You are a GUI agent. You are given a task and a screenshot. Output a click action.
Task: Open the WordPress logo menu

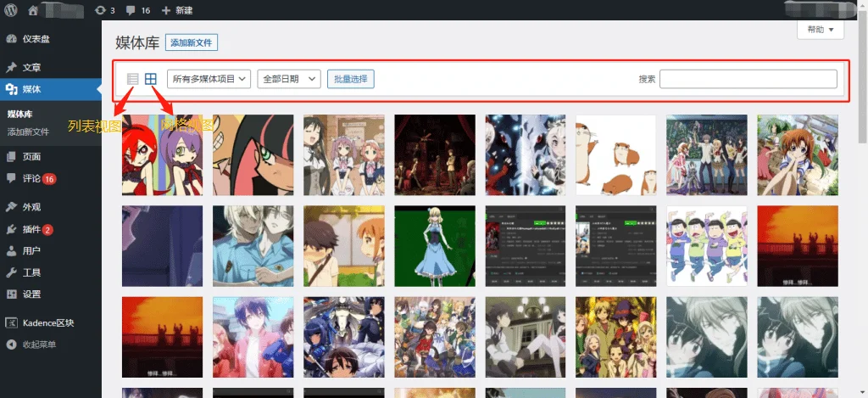11,10
